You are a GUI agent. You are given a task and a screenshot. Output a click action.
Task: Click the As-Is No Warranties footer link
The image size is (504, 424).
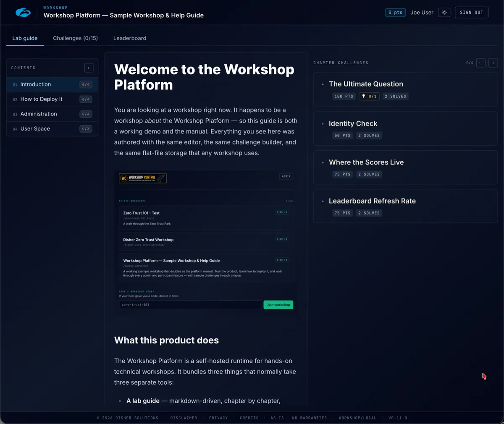299,418
